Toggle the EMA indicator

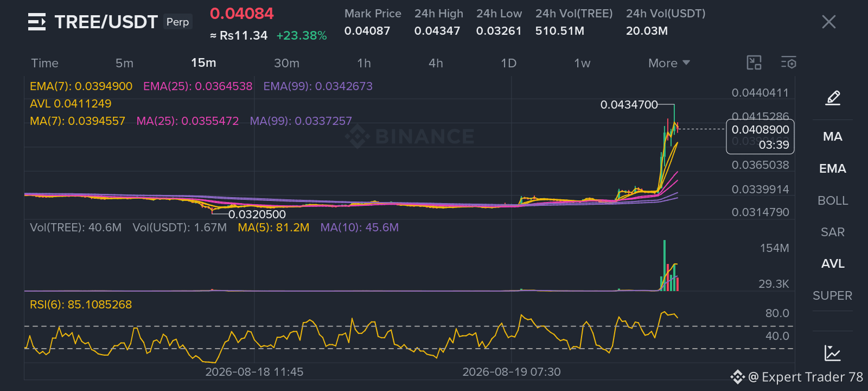[x=833, y=168]
